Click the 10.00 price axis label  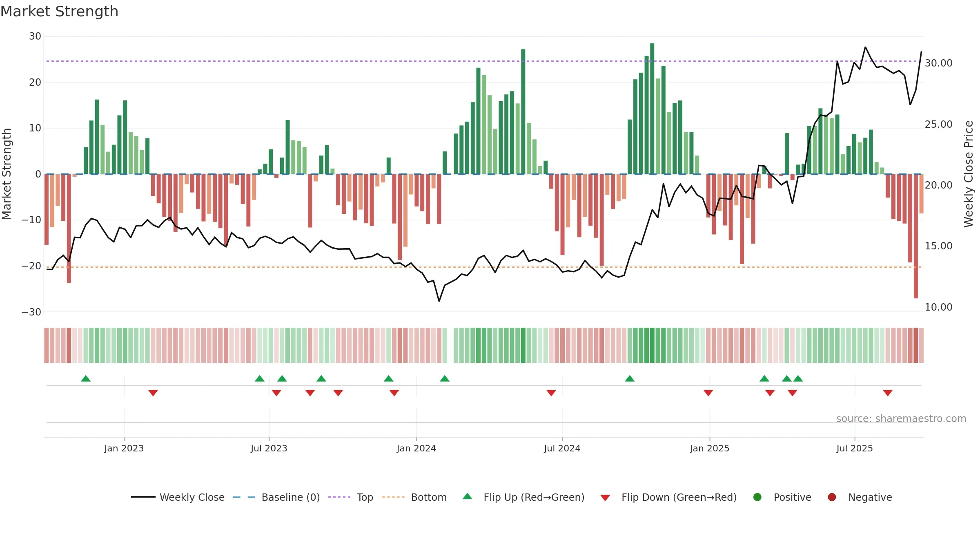coord(938,307)
